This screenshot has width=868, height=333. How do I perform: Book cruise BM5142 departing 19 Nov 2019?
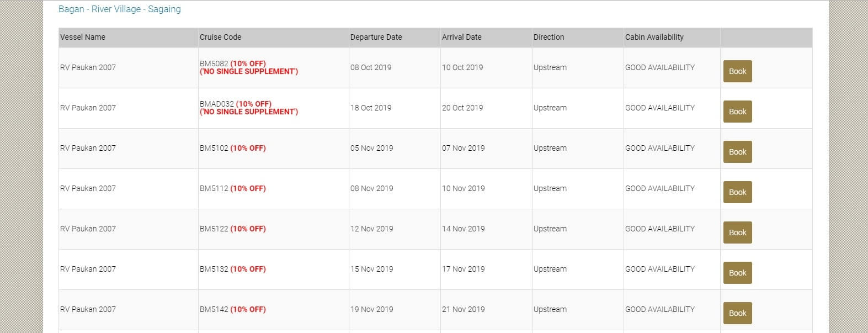tap(737, 313)
